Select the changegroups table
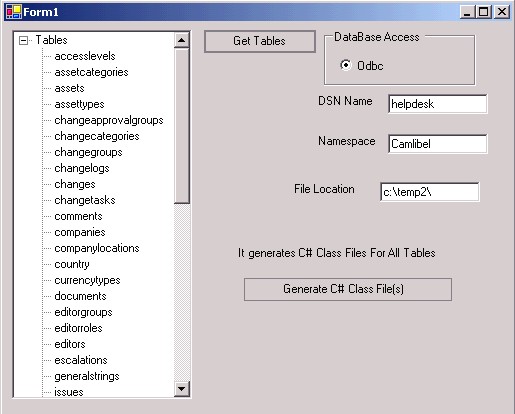This screenshot has width=515, height=414. pyautogui.click(x=88, y=152)
